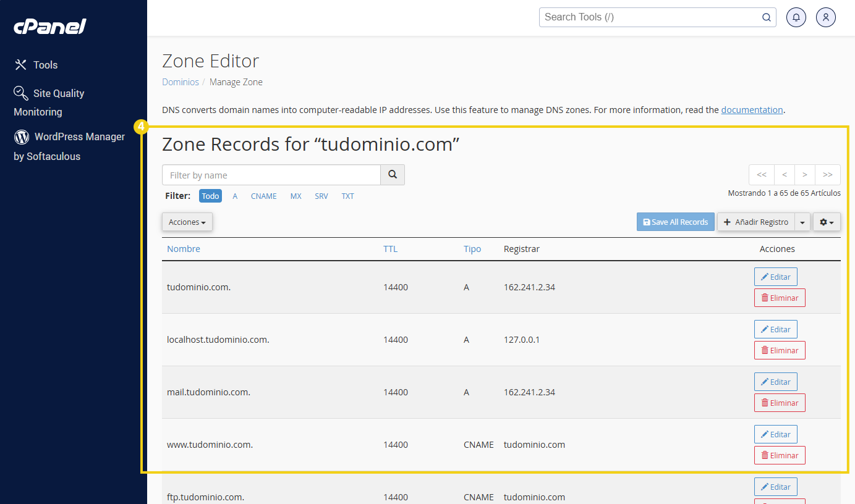855x504 pixels.
Task: Click the notifications bell icon
Action: [x=796, y=17]
